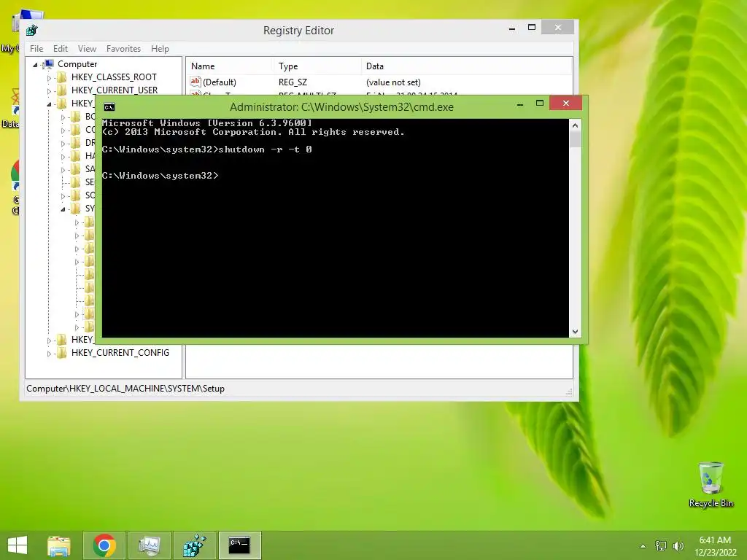Click the Registry Editor title bar icon
747x560 pixels.
[x=32, y=30]
